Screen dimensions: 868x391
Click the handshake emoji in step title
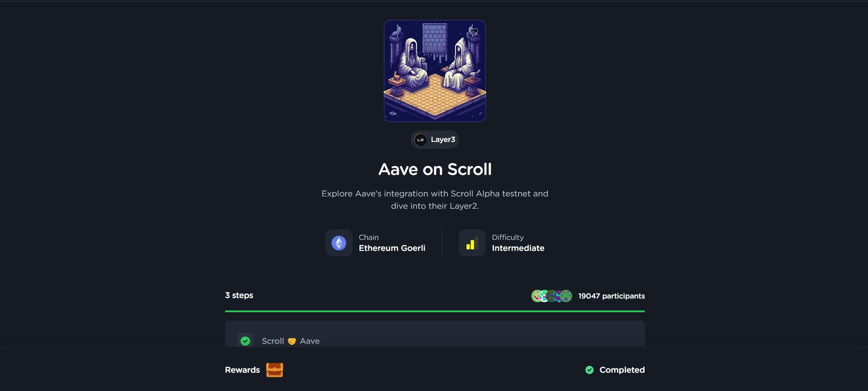tap(292, 341)
